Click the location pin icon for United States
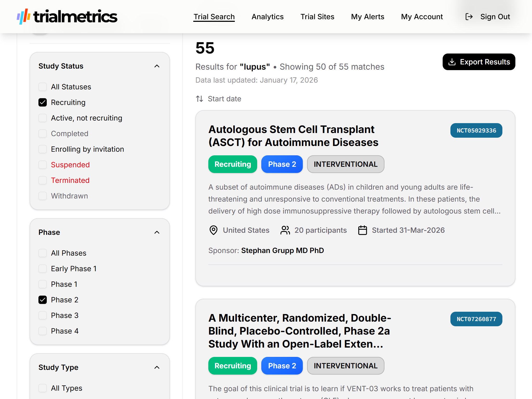The image size is (532, 399). pyautogui.click(x=213, y=230)
